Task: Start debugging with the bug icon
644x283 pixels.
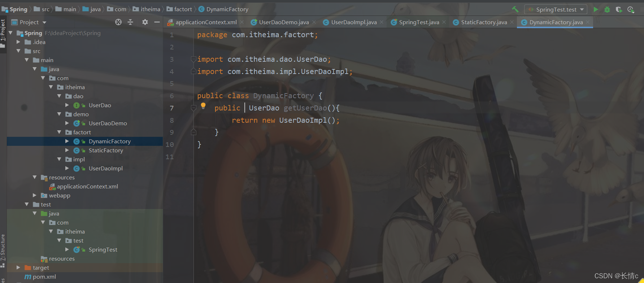Action: click(607, 9)
